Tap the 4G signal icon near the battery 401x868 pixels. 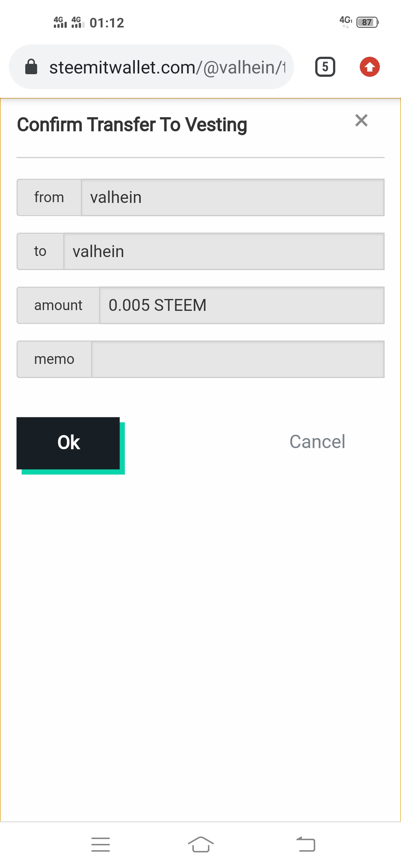[346, 22]
